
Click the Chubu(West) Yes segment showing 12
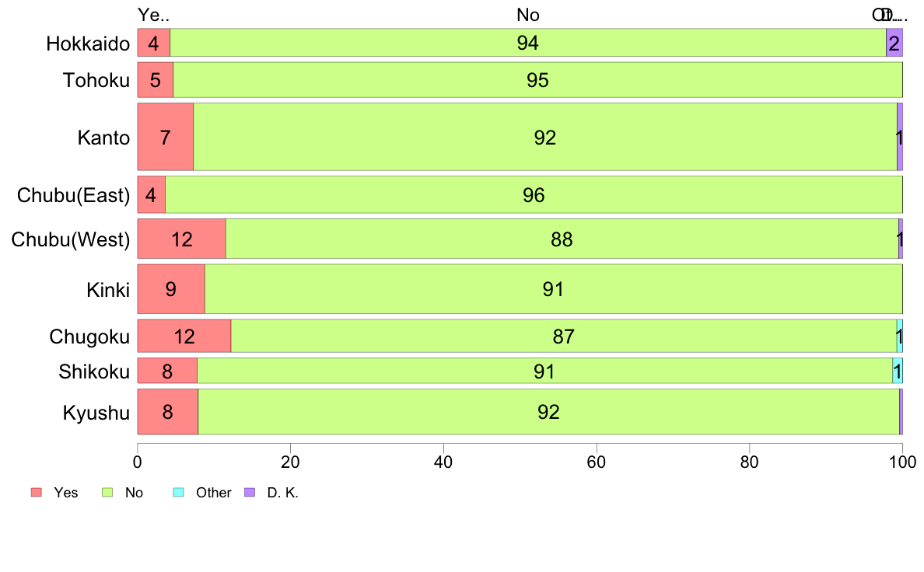(181, 239)
